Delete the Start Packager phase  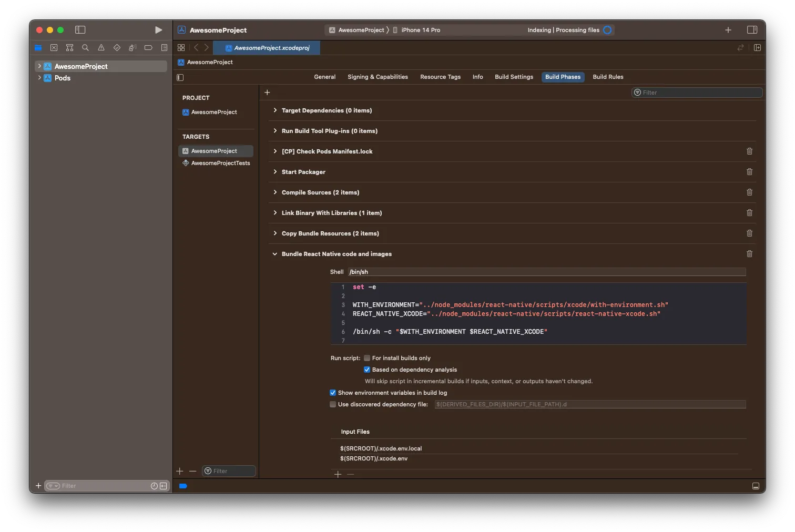(x=749, y=172)
